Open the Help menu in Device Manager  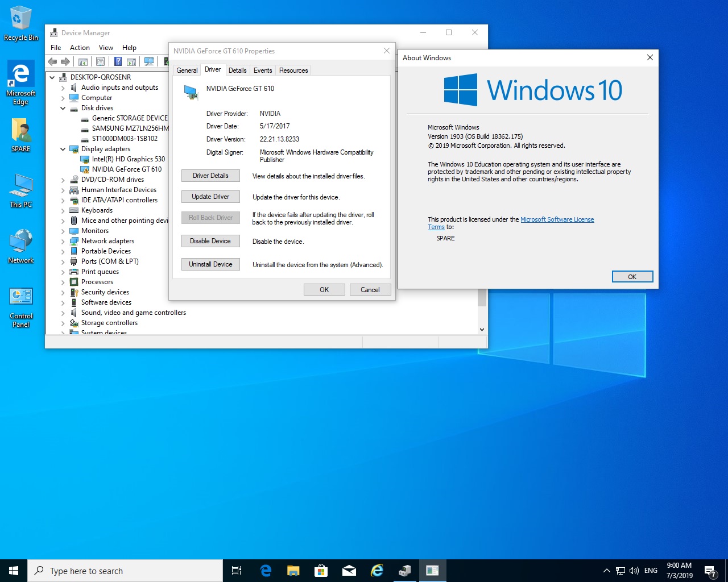129,48
